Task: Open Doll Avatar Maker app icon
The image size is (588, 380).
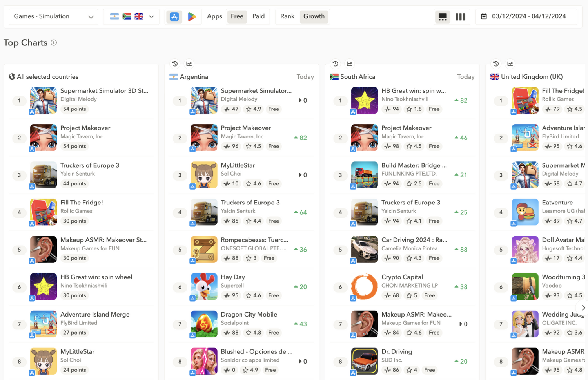Action: (525, 249)
